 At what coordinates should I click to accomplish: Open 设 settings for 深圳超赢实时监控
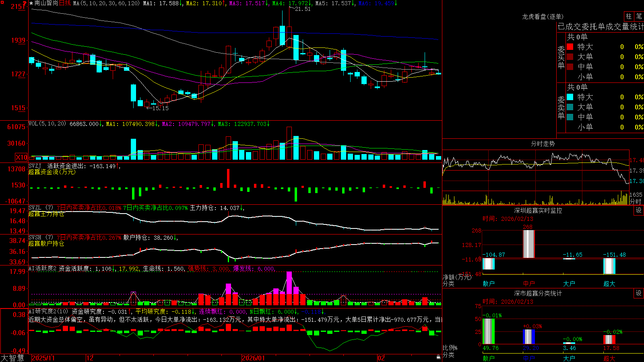639,210
